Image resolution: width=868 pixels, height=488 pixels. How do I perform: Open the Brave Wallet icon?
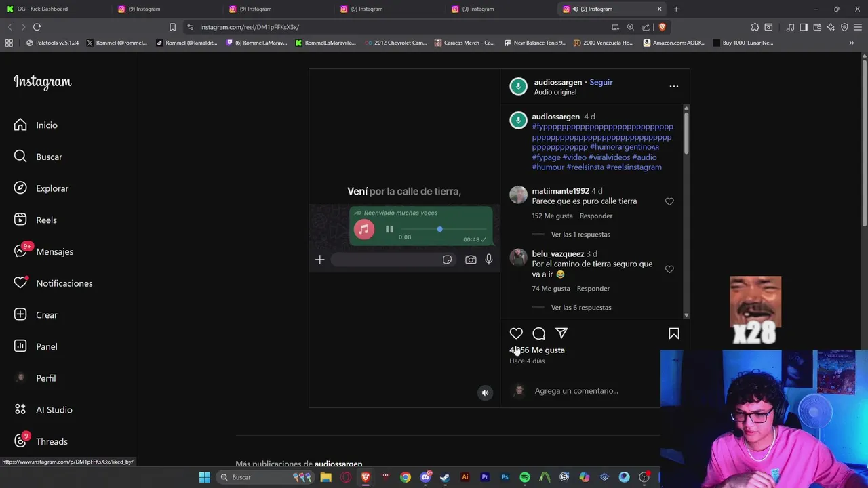coord(817,27)
